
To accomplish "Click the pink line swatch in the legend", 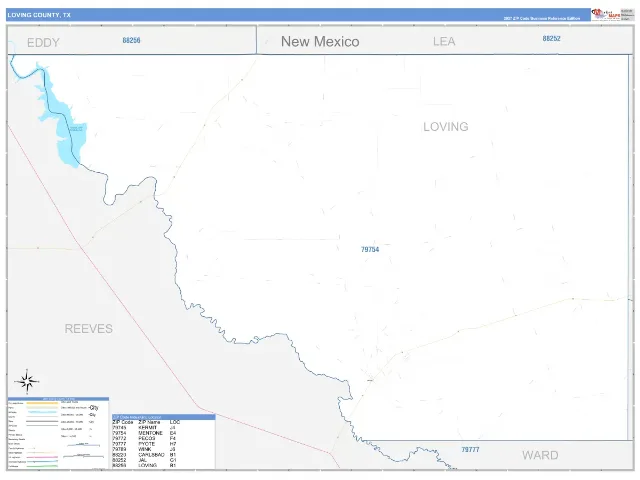I will (42, 457).
